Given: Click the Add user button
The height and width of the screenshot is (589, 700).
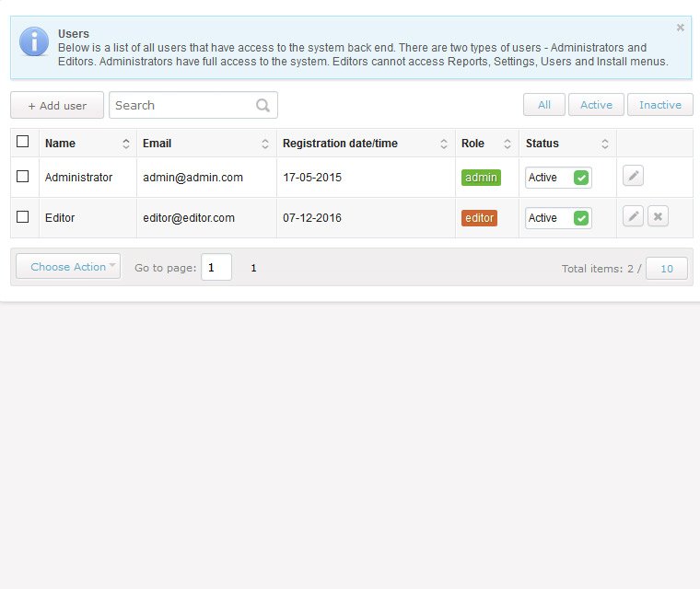Looking at the screenshot, I should 57,105.
